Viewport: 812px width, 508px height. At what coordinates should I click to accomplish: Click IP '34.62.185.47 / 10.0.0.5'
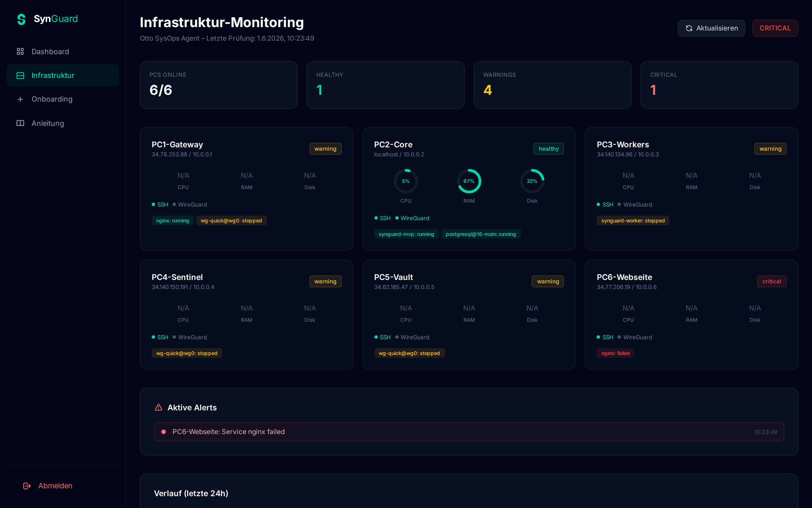[x=404, y=287]
